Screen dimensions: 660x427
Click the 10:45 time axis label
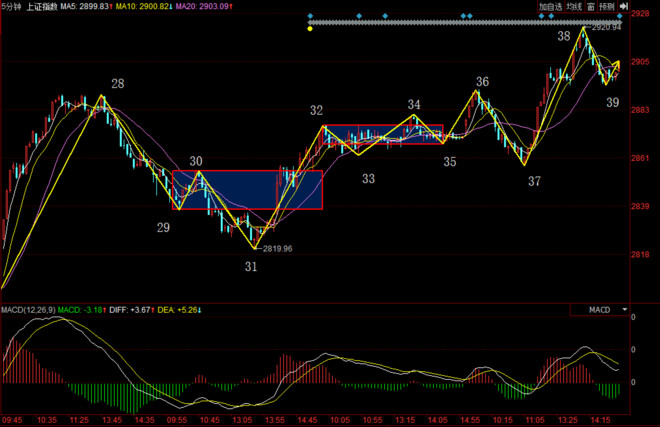210,420
